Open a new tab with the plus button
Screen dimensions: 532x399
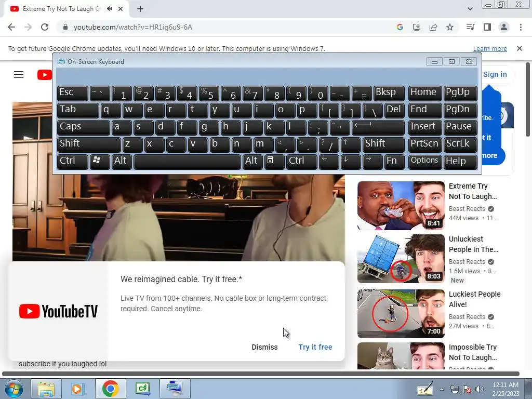[140, 9]
